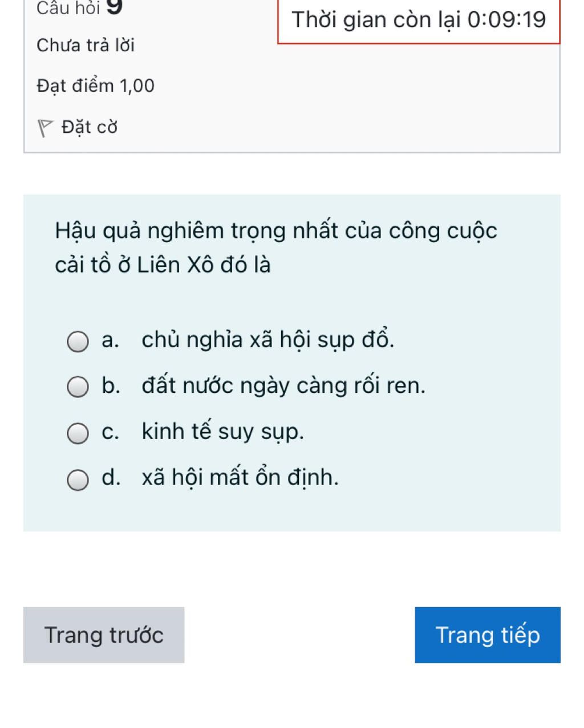This screenshot has height=728, width=584.
Task: Click answer text "kinh tế suy sụp"
Action: pyautogui.click(x=222, y=432)
